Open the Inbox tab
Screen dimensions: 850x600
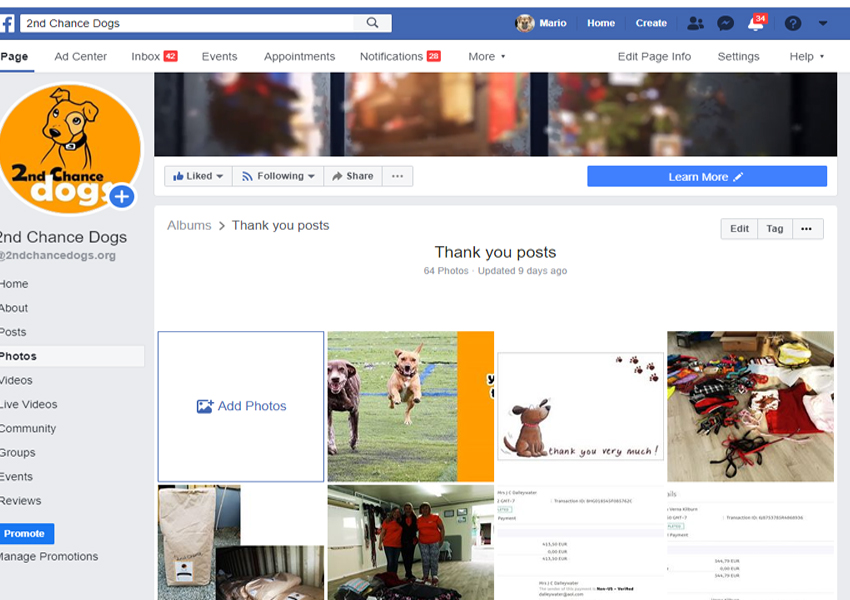tap(154, 56)
